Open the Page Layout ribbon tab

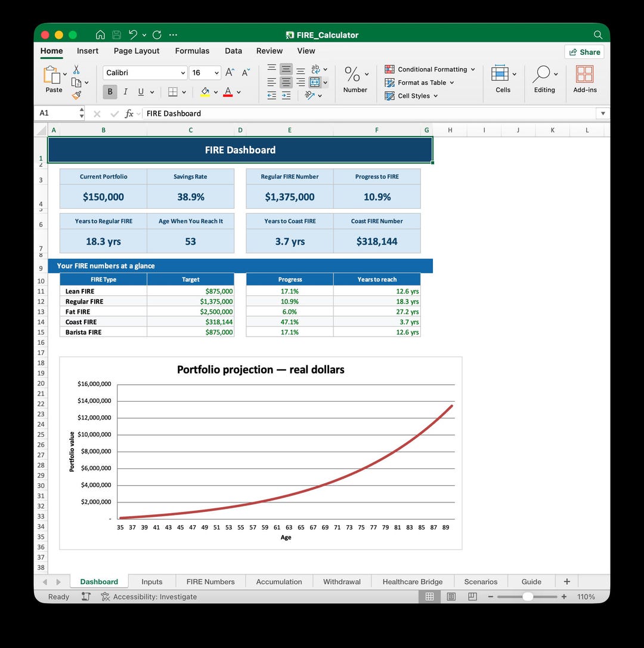pyautogui.click(x=137, y=51)
